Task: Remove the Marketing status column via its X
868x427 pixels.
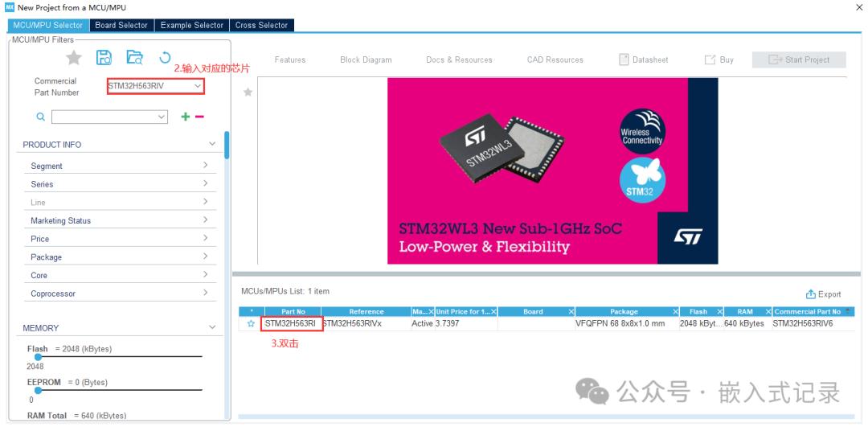Action: point(432,312)
